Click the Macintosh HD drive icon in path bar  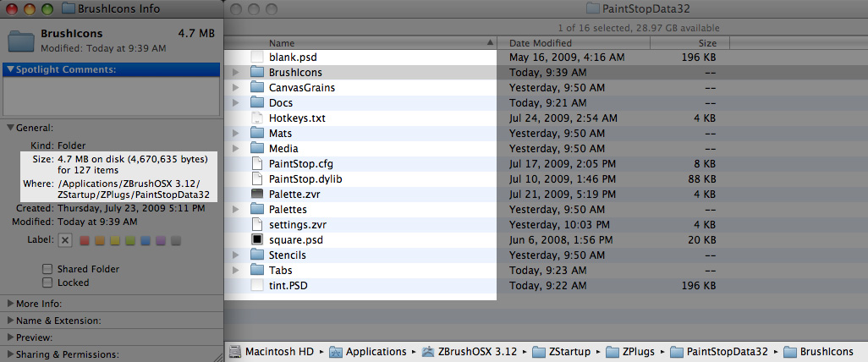coord(236,352)
